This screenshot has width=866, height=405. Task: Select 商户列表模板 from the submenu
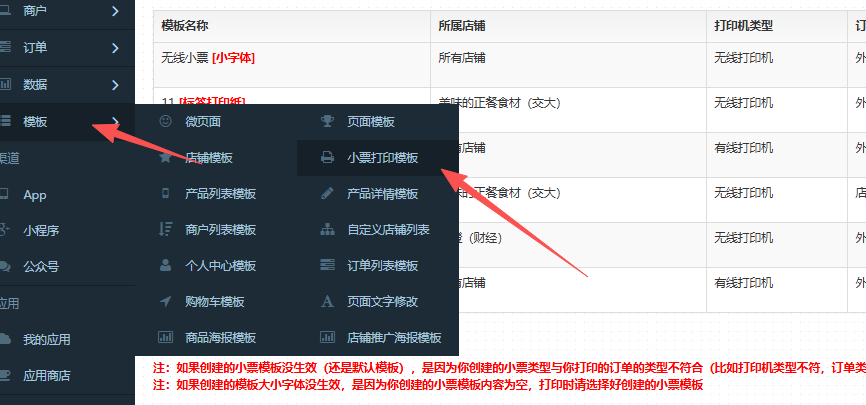220,229
